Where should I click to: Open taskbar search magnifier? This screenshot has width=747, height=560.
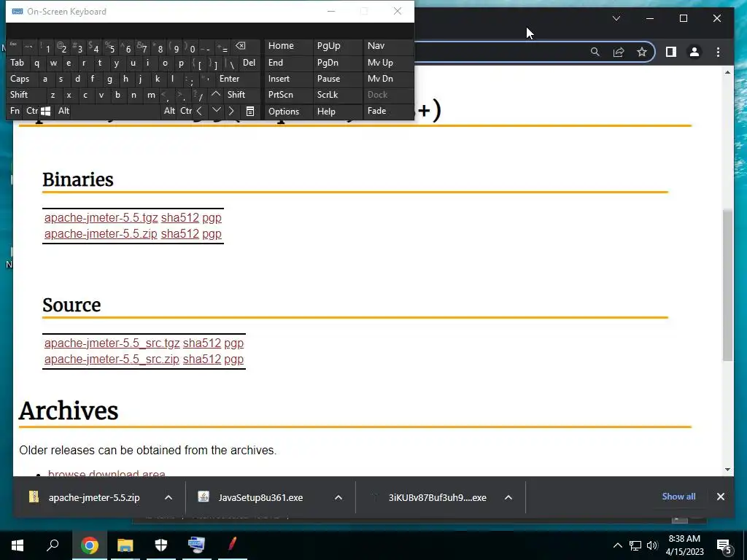53,545
